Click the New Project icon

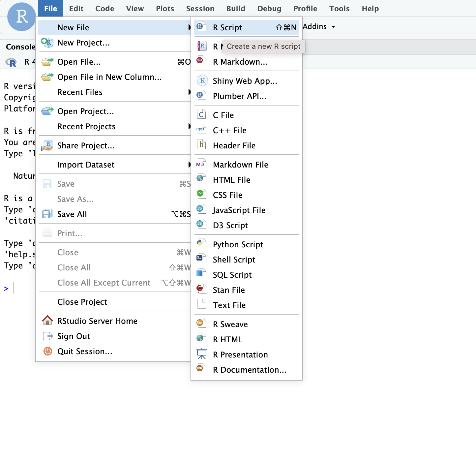47,43
